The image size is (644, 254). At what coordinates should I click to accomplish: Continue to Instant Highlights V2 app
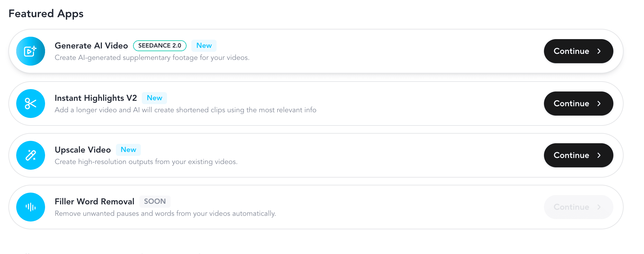pos(579,104)
